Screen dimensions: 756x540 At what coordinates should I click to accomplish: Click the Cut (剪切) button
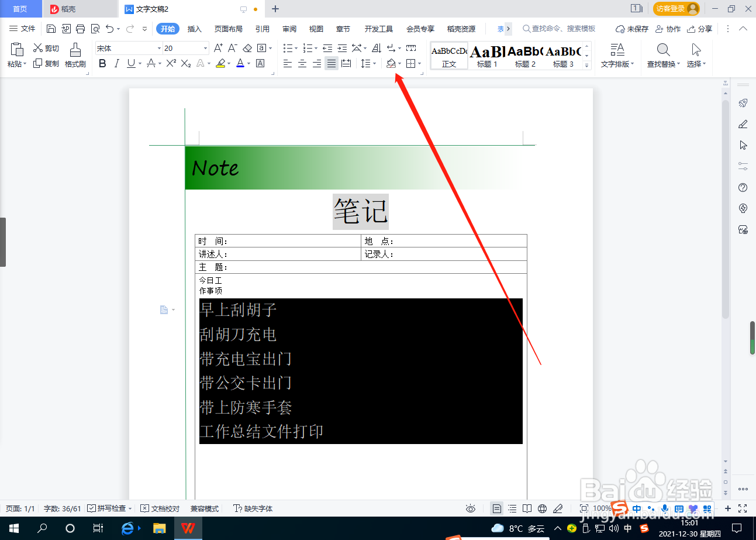coord(46,48)
